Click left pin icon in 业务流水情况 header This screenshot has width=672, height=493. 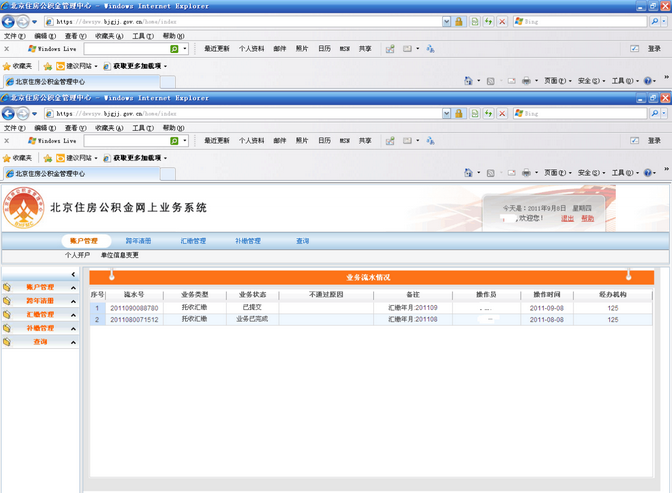tap(113, 276)
